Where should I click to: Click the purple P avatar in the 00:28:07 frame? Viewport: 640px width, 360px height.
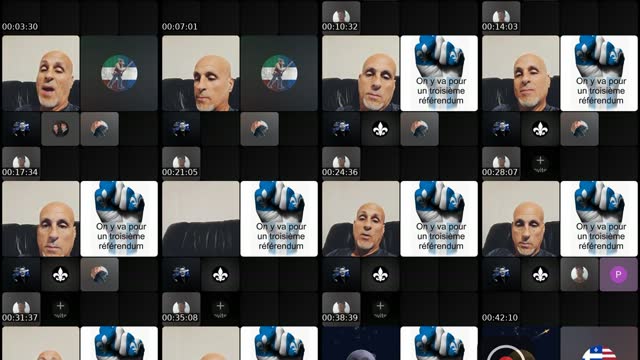(x=618, y=275)
